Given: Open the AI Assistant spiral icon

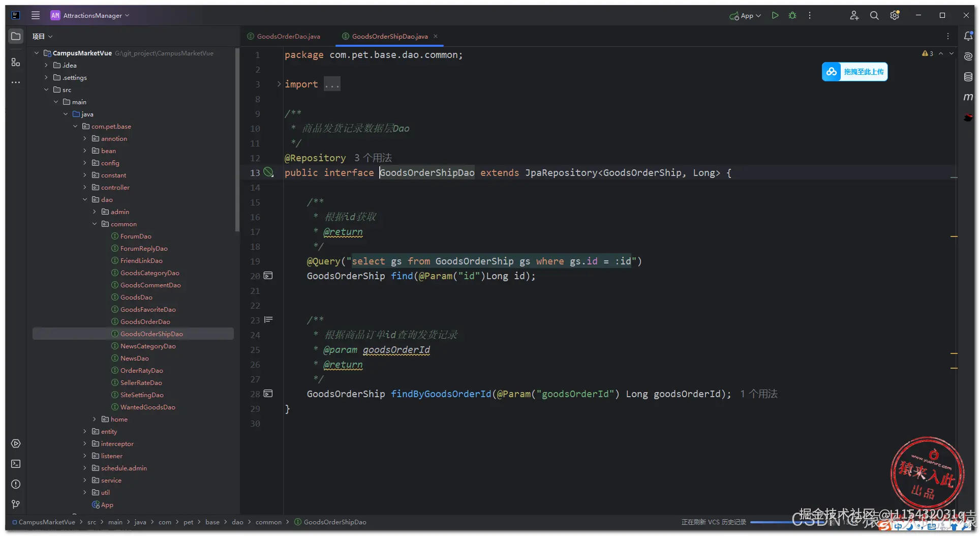Looking at the screenshot, I should (x=968, y=56).
